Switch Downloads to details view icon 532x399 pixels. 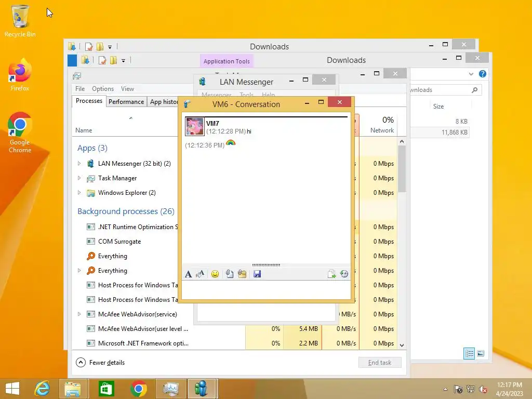tap(469, 353)
